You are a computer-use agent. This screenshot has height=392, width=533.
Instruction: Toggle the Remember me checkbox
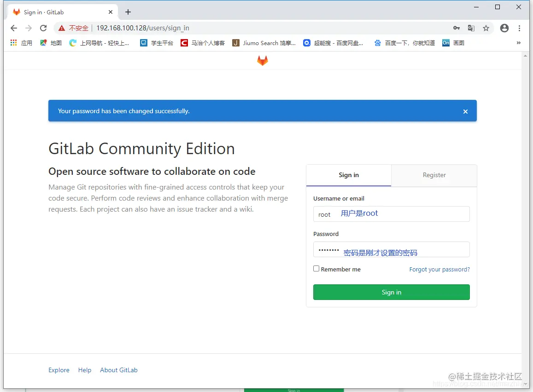(316, 268)
